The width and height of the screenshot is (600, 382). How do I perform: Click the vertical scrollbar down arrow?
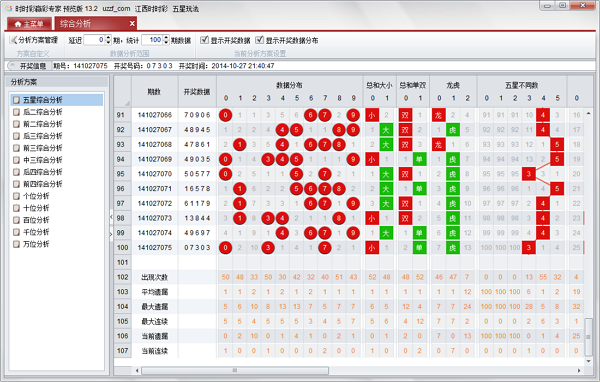[x=589, y=361]
